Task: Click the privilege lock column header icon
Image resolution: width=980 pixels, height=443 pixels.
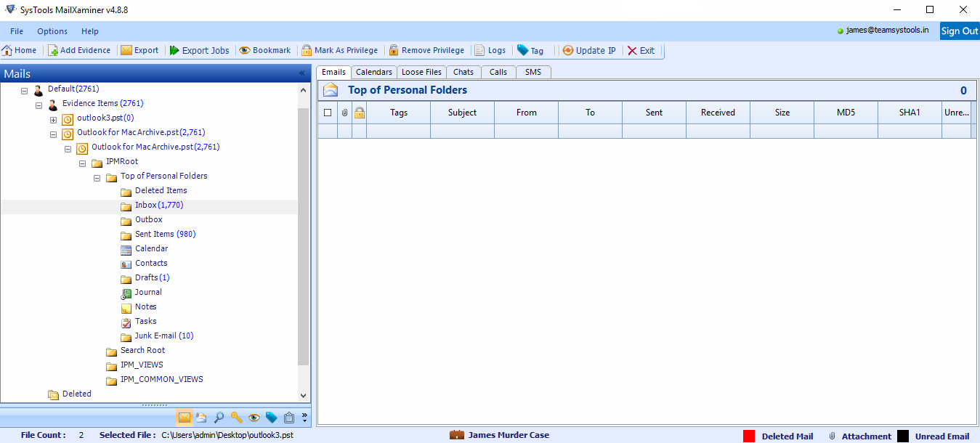Action: click(359, 113)
